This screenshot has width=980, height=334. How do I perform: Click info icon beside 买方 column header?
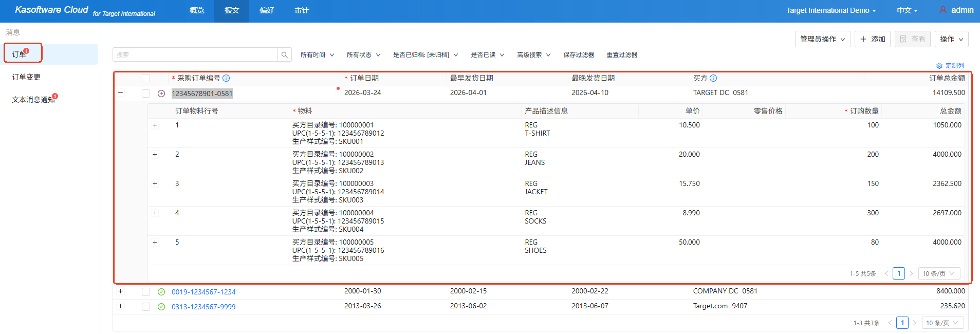713,78
